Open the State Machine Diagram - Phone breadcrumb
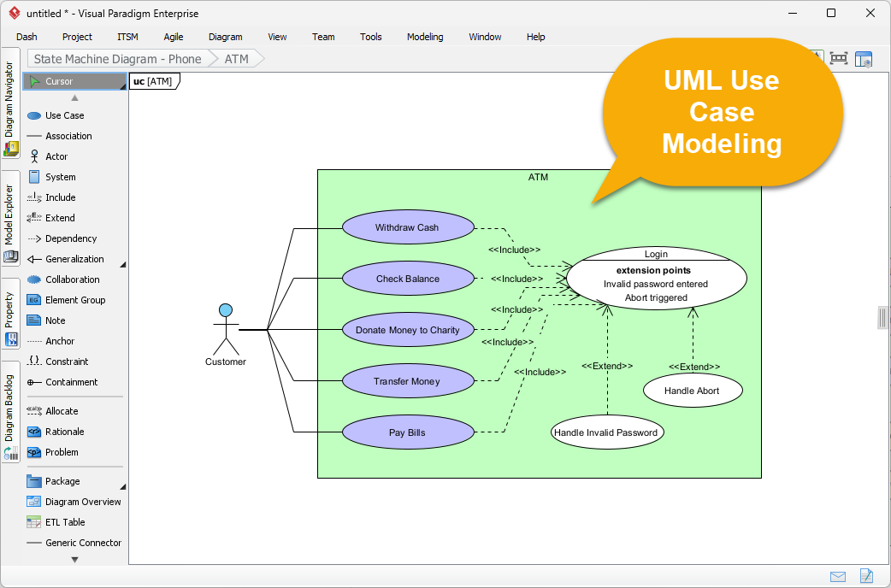Viewport: 891px width, 588px height. (116, 59)
